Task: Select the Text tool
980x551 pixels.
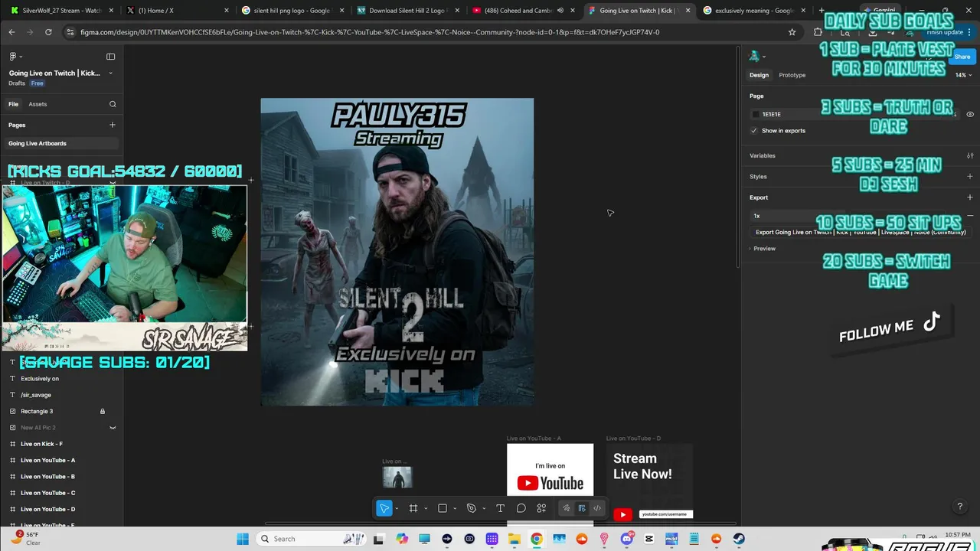Action: click(500, 508)
